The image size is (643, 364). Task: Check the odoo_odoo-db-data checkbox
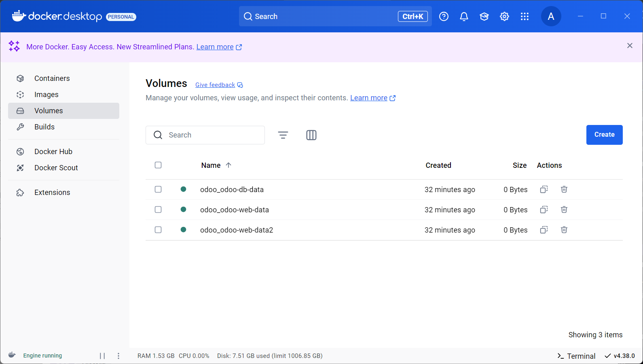pos(158,189)
